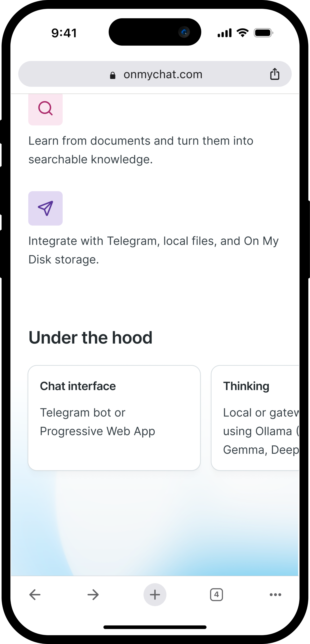
Task: Select the partially visible Thinking card
Action: tap(255, 418)
